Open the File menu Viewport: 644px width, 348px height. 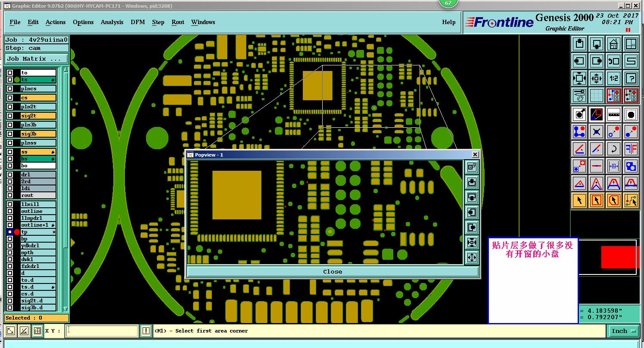click(15, 22)
